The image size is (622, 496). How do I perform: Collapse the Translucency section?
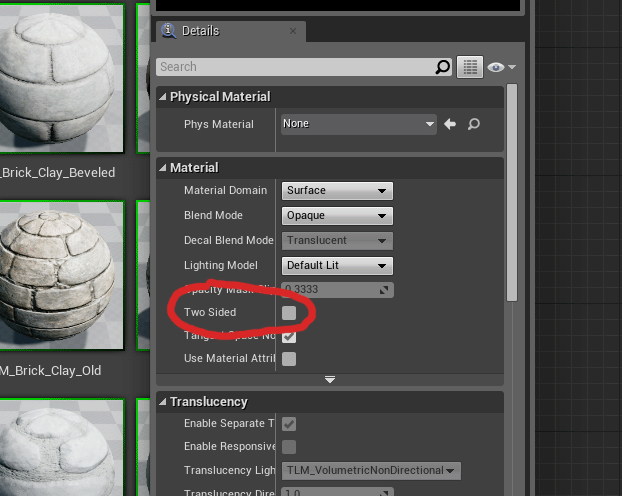[163, 402]
